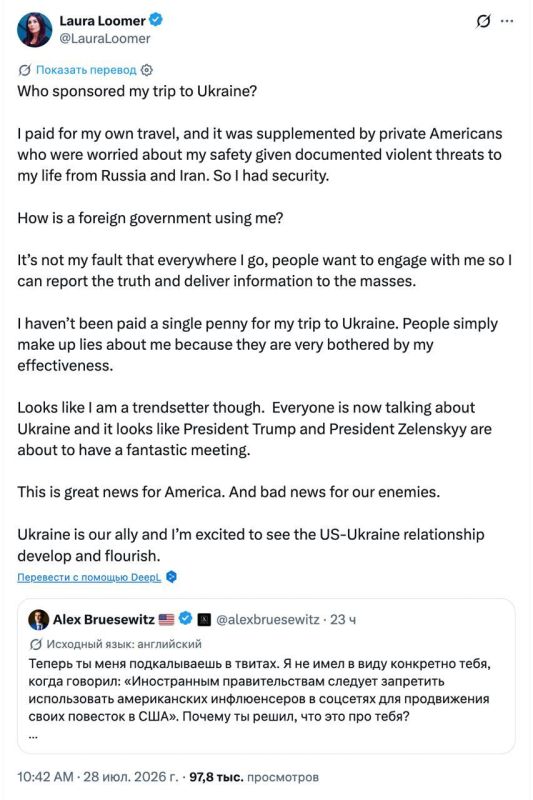Open the quoted post's 23 ч timestamp
Viewport: 533px width, 800px height.
point(343,619)
